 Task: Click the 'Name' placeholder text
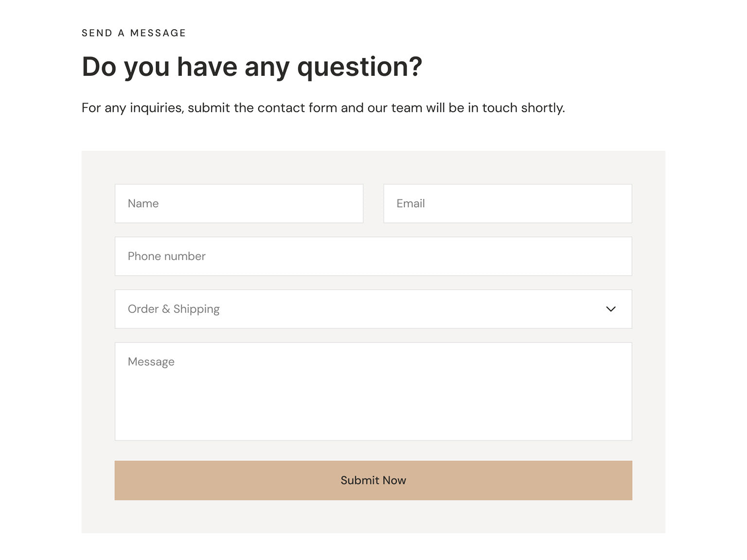point(143,204)
